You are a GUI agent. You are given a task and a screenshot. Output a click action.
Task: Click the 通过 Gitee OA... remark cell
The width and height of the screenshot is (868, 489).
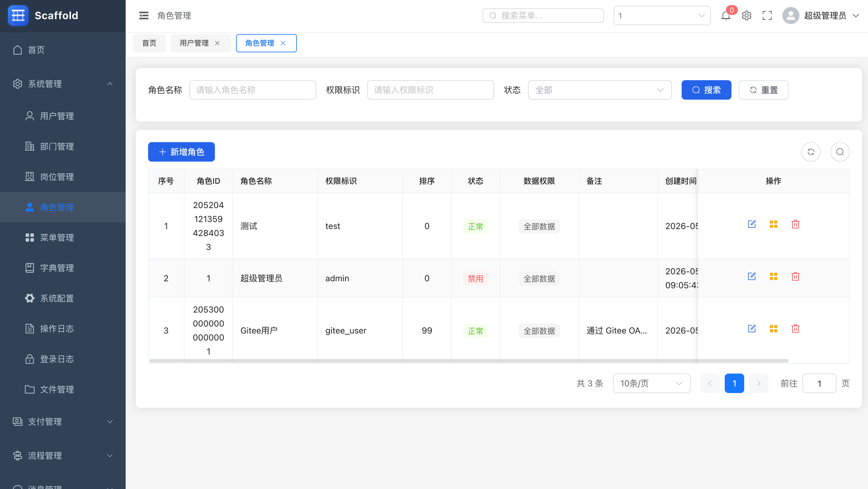click(618, 330)
